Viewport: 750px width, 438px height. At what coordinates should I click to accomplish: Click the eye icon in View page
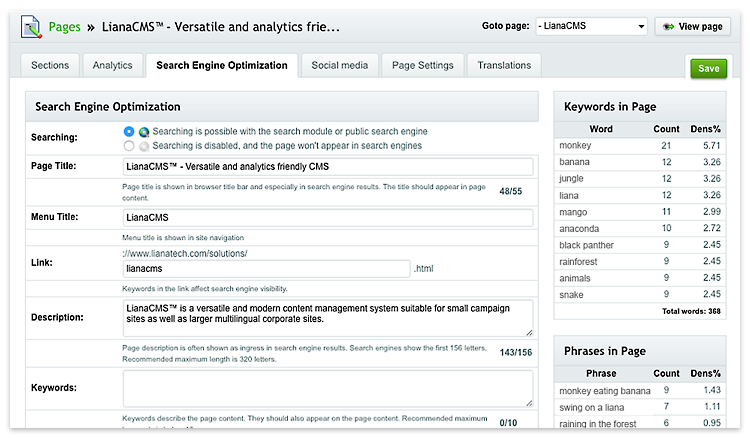pos(668,26)
